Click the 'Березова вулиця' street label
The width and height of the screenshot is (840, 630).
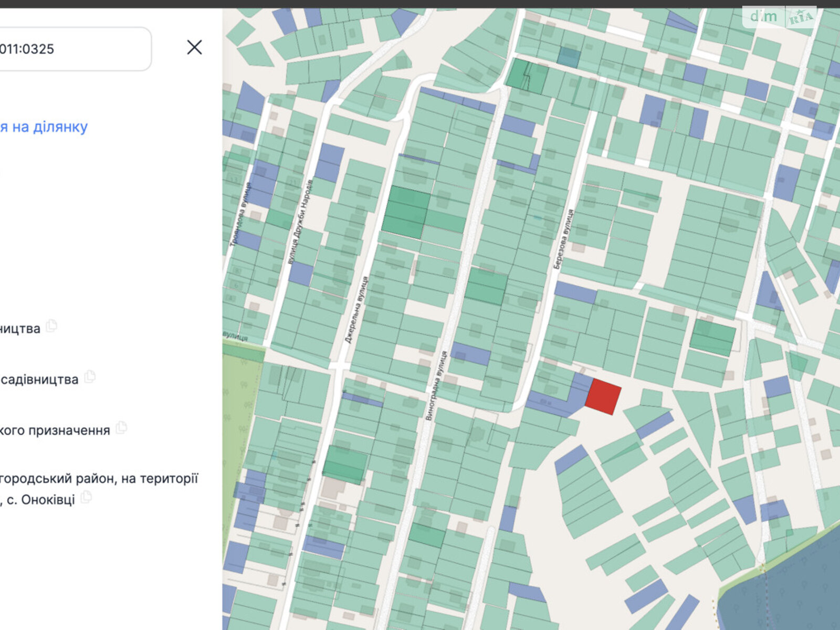(x=564, y=239)
